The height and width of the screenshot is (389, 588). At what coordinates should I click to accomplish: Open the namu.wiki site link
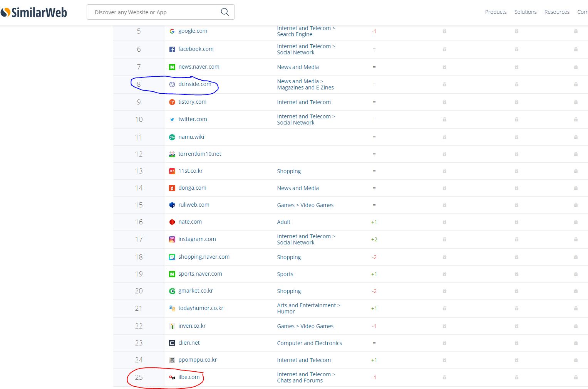pos(191,137)
